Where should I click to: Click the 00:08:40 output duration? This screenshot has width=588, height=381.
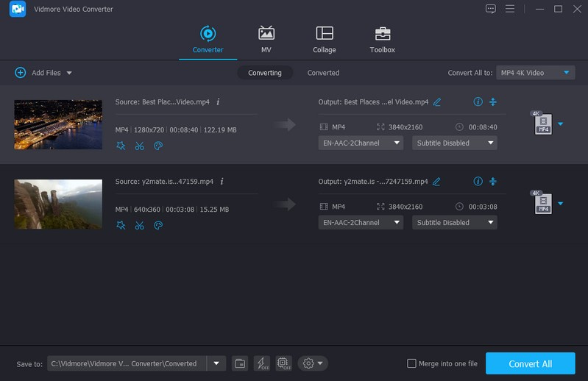click(483, 127)
